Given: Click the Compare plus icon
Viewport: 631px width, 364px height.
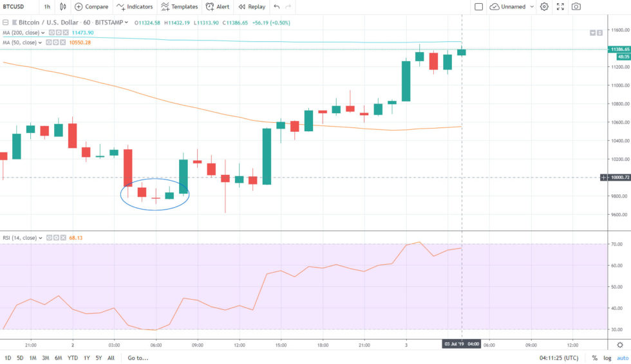Looking at the screenshot, I should coord(79,6).
